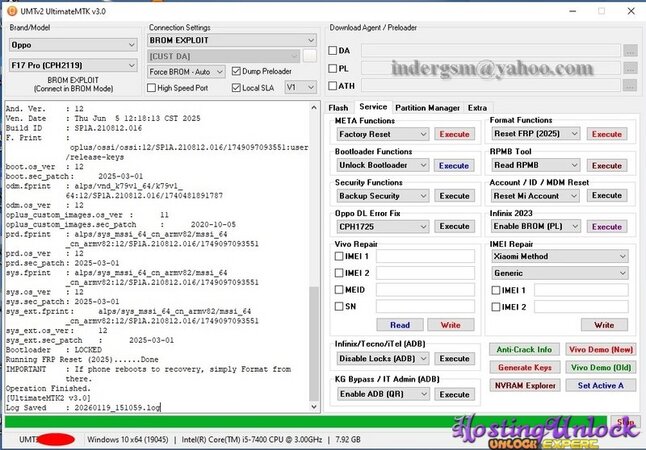Screen dimensions: 646x450
Task: Switch to the Flash tab
Action: coord(339,107)
